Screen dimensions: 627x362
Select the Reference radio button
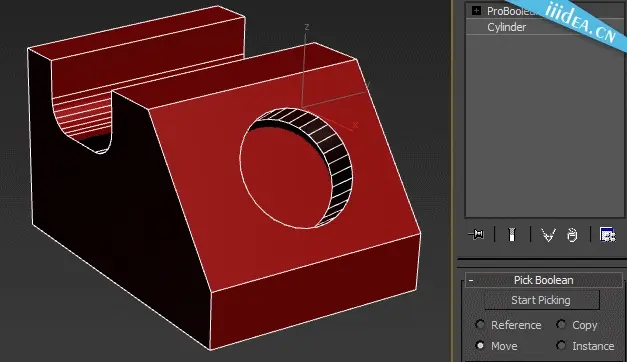pyautogui.click(x=480, y=324)
